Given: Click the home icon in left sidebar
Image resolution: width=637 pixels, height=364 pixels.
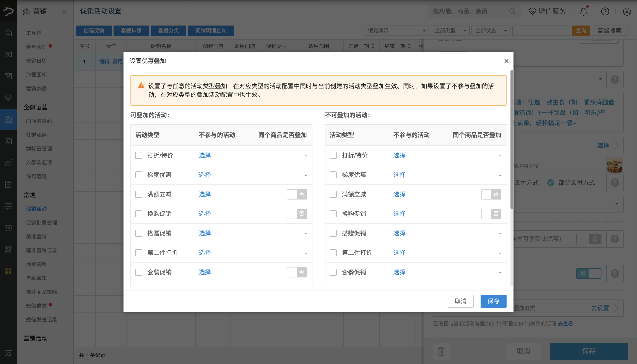Looking at the screenshot, I should click(x=8, y=33).
